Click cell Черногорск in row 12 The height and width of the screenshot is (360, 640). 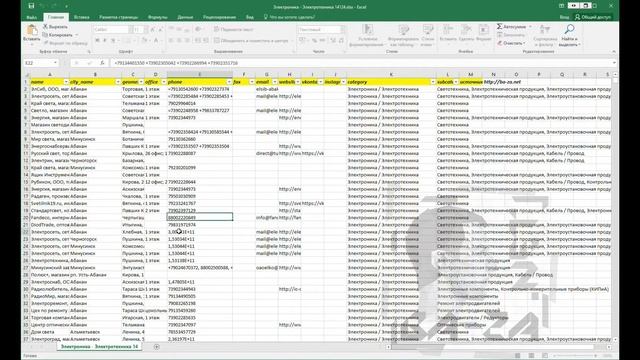tap(96, 160)
